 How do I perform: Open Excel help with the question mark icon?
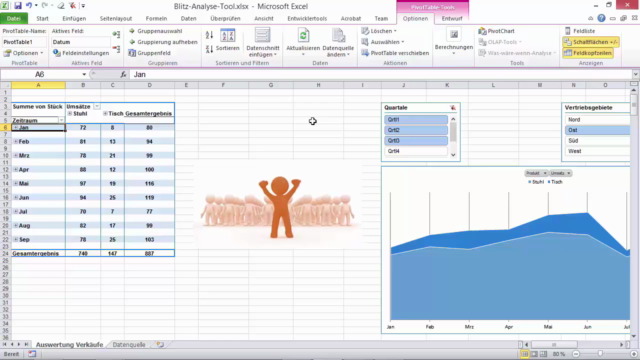pos(601,18)
